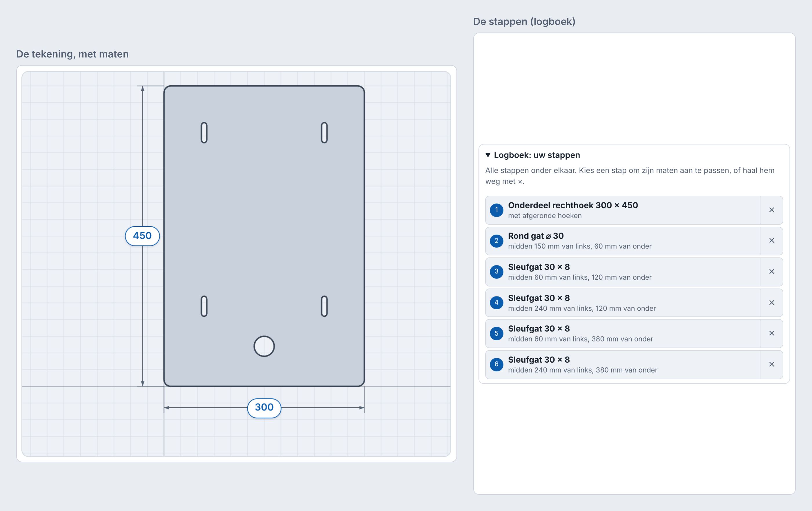Select the top-left slot in the drawing

(204, 133)
